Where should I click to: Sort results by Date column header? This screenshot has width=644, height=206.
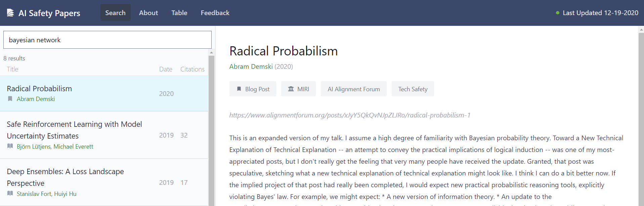click(x=166, y=69)
